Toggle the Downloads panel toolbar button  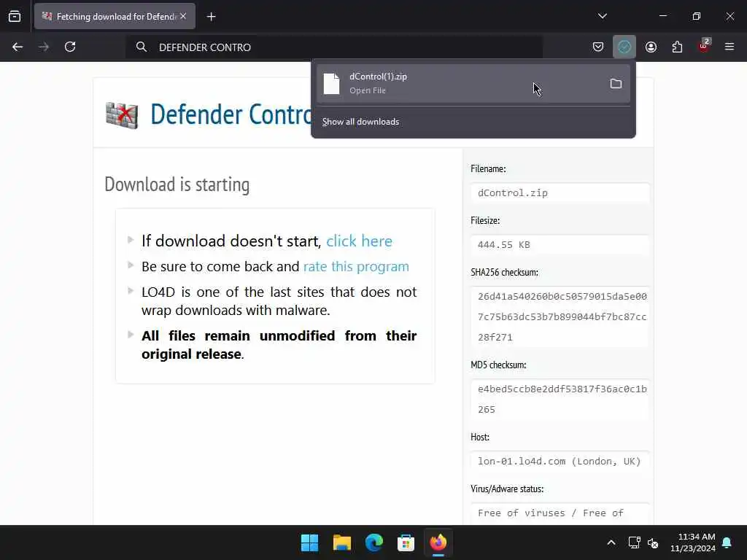pos(624,47)
